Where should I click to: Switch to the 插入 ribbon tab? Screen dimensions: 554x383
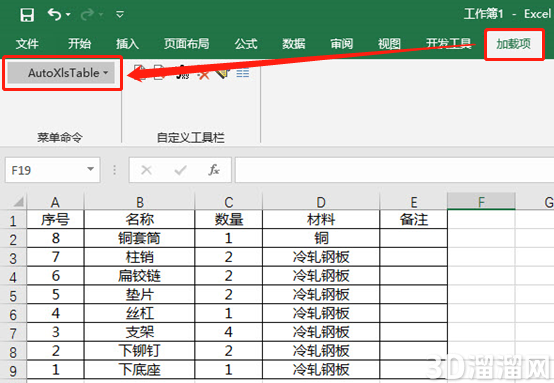(128, 44)
